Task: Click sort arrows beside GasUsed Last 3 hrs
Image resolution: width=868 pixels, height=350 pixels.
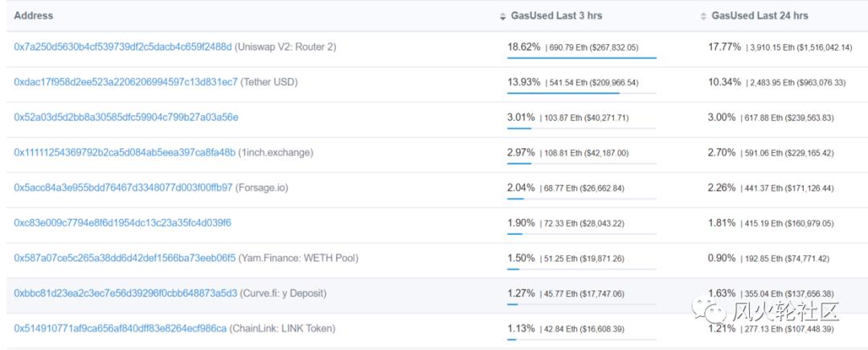Action: coord(503,16)
